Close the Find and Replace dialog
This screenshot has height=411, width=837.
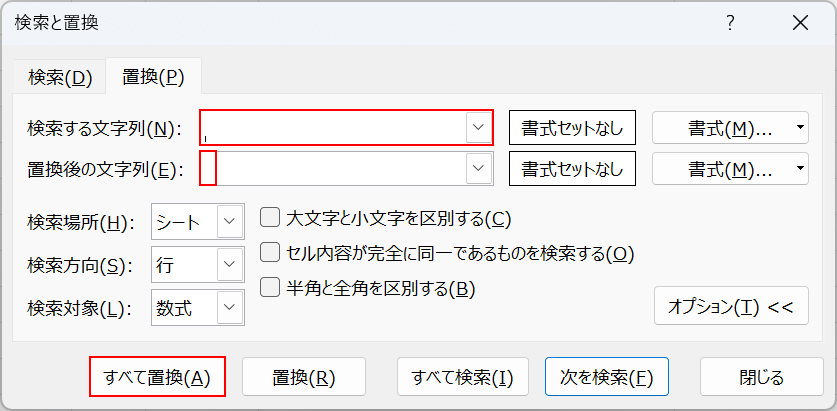click(x=799, y=23)
